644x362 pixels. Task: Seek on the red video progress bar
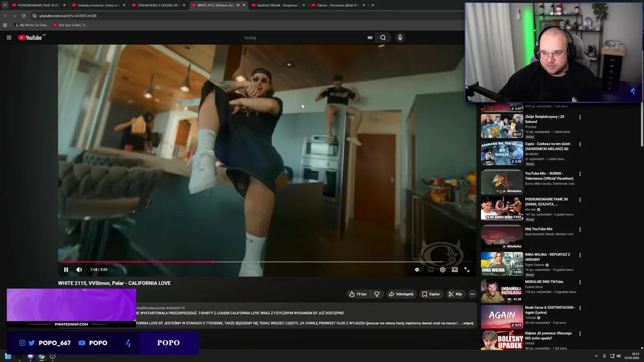pos(266,262)
